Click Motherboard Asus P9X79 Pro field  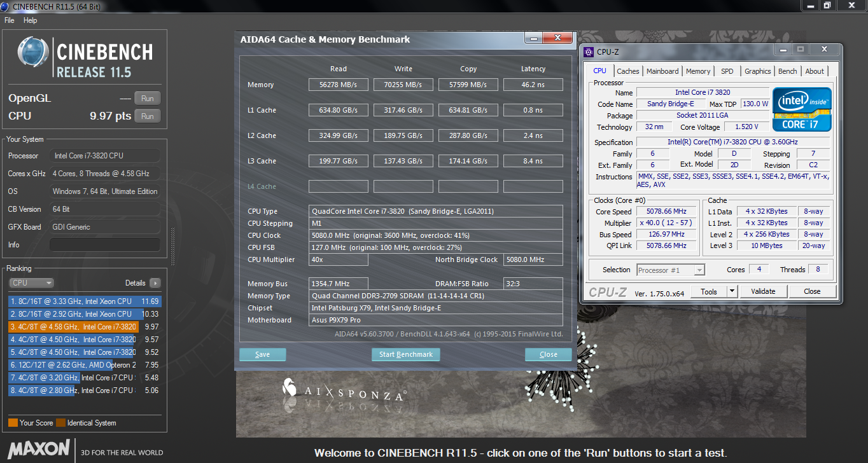436,320
